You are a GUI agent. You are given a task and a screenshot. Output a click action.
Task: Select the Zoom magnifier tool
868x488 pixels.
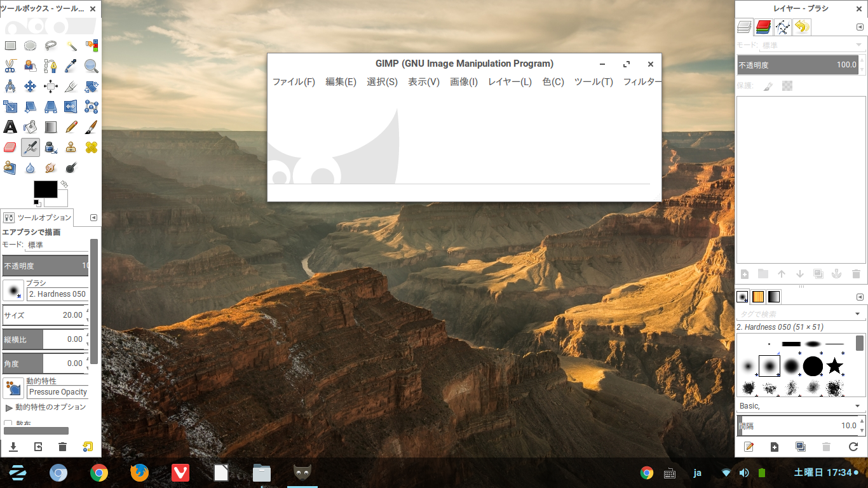coord(92,66)
